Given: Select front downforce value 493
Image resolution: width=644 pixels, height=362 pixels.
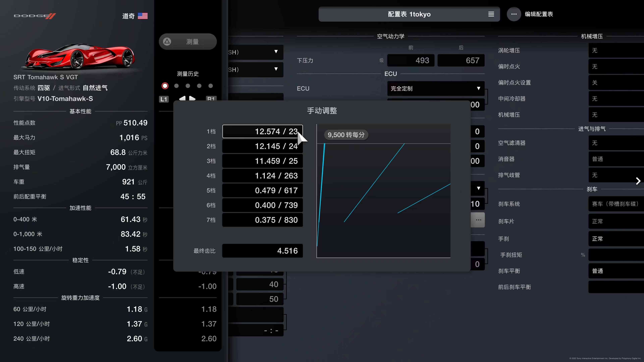Looking at the screenshot, I should tap(411, 61).
